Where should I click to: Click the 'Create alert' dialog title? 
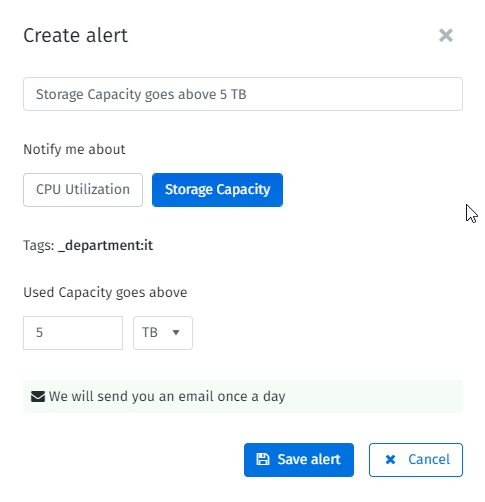pos(76,35)
